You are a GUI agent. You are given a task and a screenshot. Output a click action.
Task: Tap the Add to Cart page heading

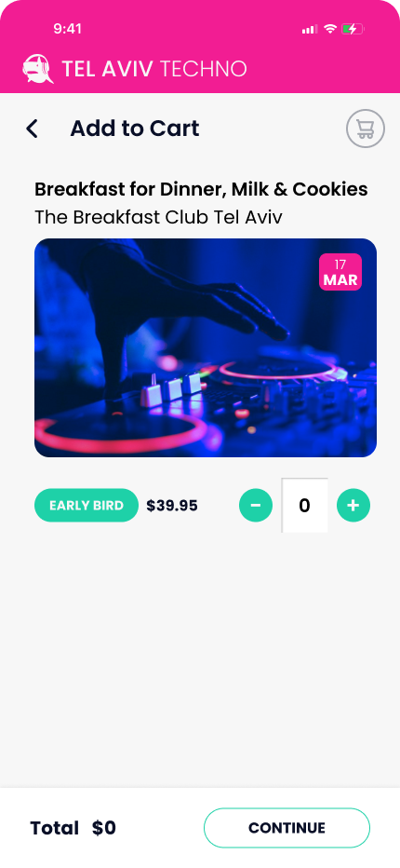pos(135,129)
